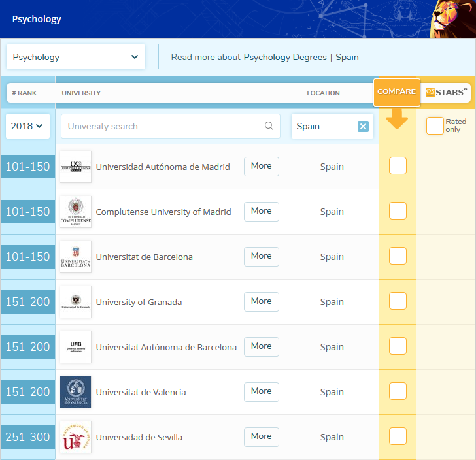The image size is (476, 460).
Task: Click More for Universidad de Sevilla
Action: (x=262, y=437)
